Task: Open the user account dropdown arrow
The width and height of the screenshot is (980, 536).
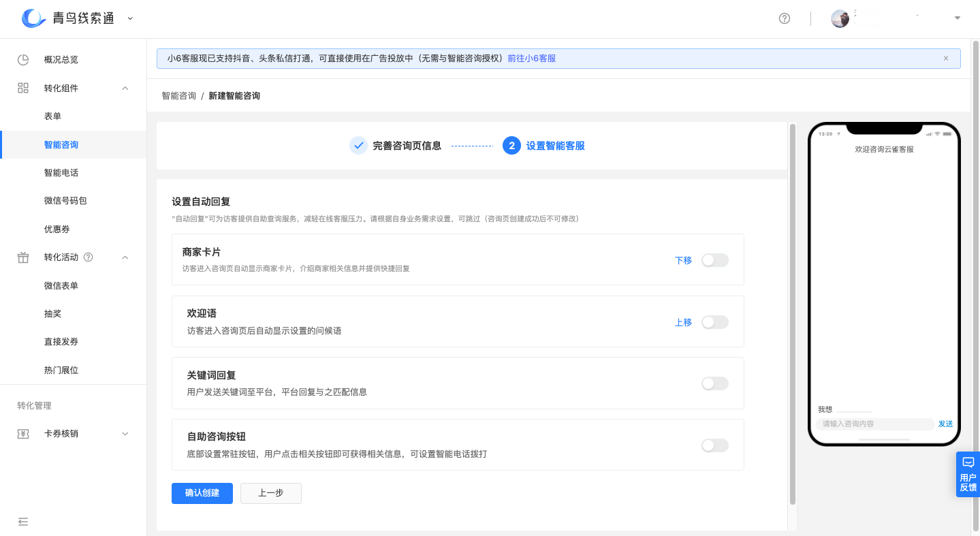Action: coord(956,18)
